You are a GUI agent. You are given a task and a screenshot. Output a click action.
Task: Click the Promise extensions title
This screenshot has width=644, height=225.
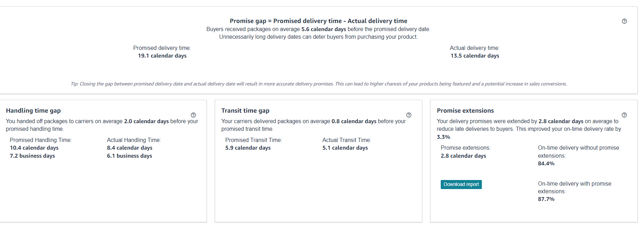pos(465,111)
